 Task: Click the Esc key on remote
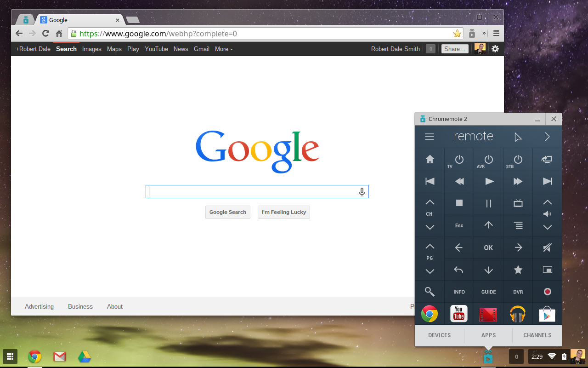coord(459,225)
